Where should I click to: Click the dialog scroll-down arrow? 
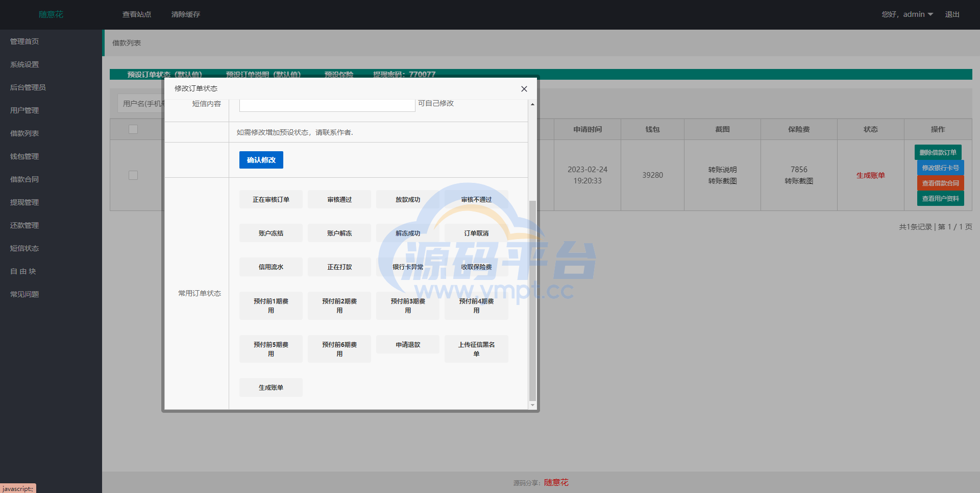coord(532,405)
